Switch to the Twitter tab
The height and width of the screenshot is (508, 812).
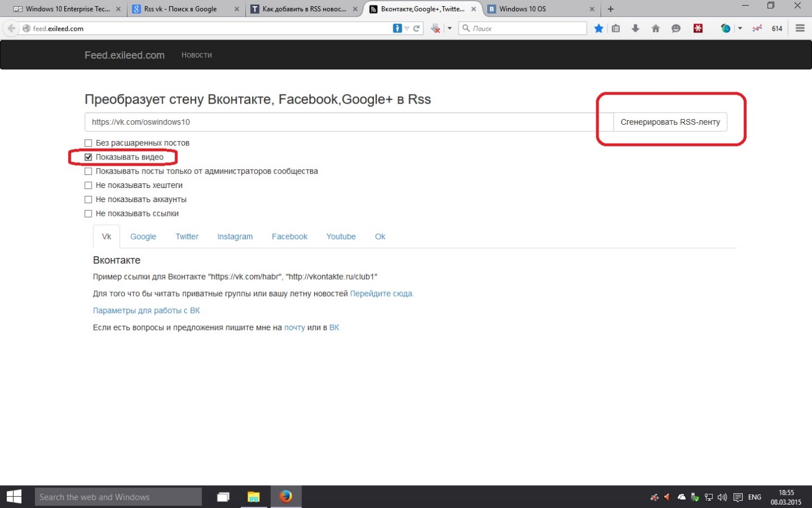187,236
